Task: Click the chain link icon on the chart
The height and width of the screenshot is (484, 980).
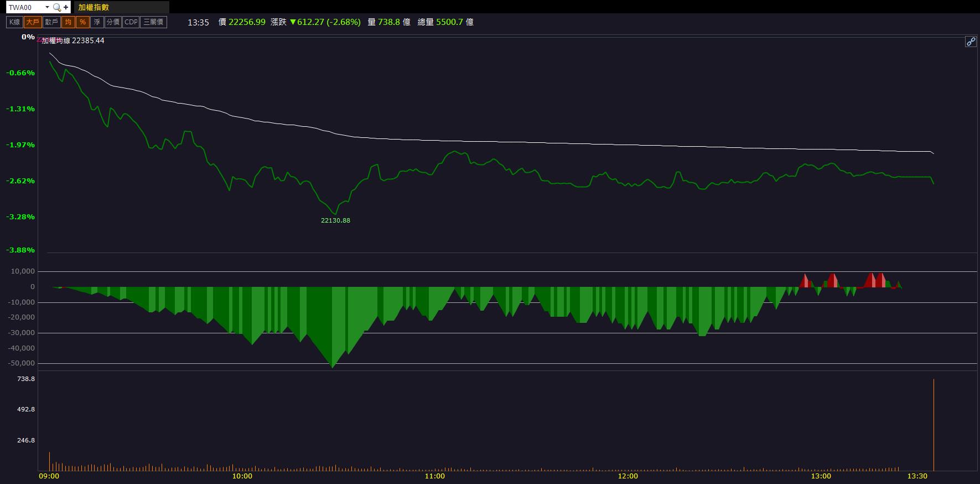Action: (971, 42)
